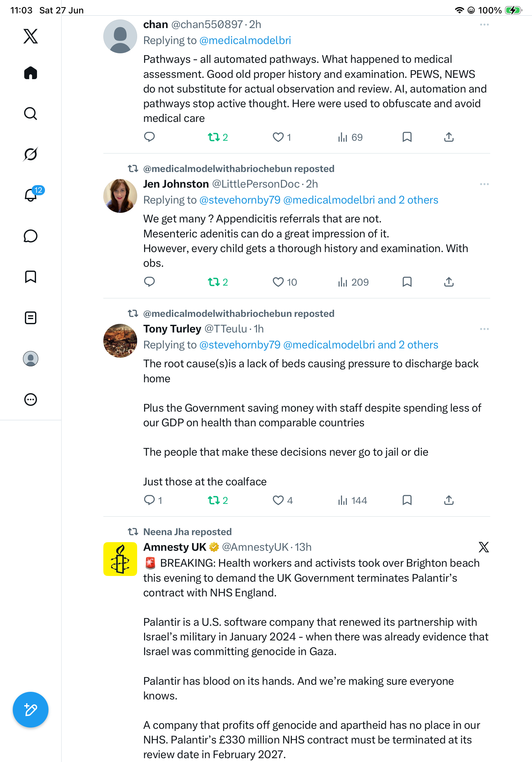Open @medicalmodelbri link in chan's reply
The height and width of the screenshot is (762, 532).
[245, 41]
